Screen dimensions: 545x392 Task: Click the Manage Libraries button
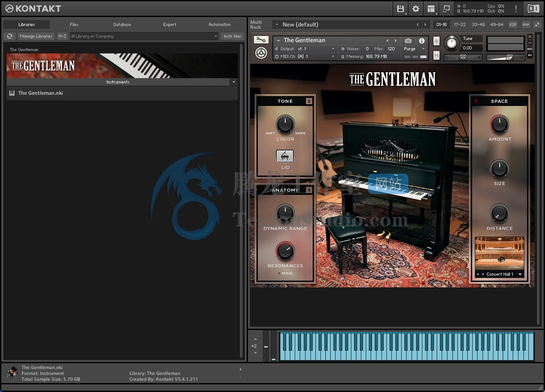(x=36, y=36)
